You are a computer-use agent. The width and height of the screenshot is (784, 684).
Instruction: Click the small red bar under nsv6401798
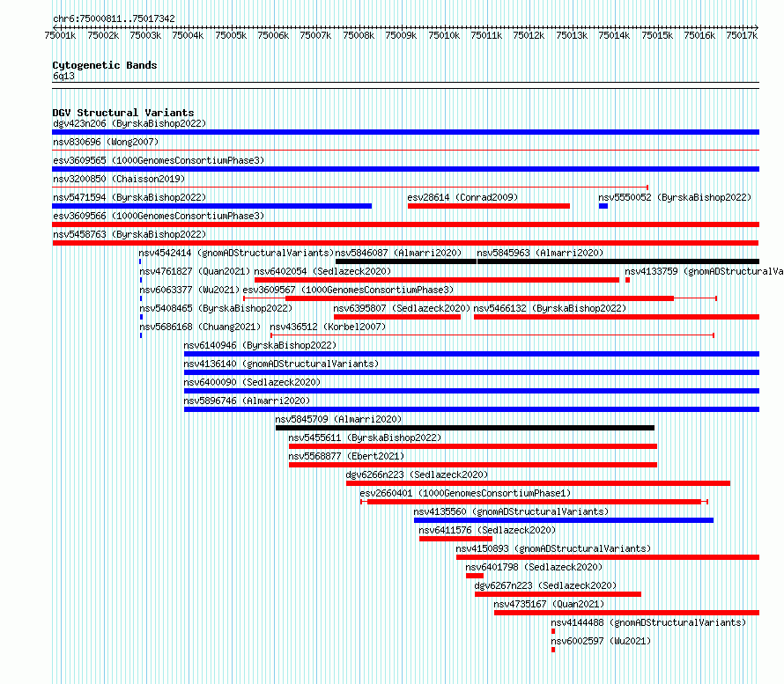click(475, 576)
